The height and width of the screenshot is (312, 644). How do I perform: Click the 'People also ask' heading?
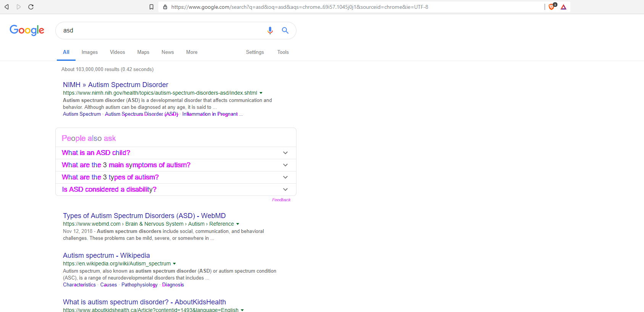click(89, 138)
